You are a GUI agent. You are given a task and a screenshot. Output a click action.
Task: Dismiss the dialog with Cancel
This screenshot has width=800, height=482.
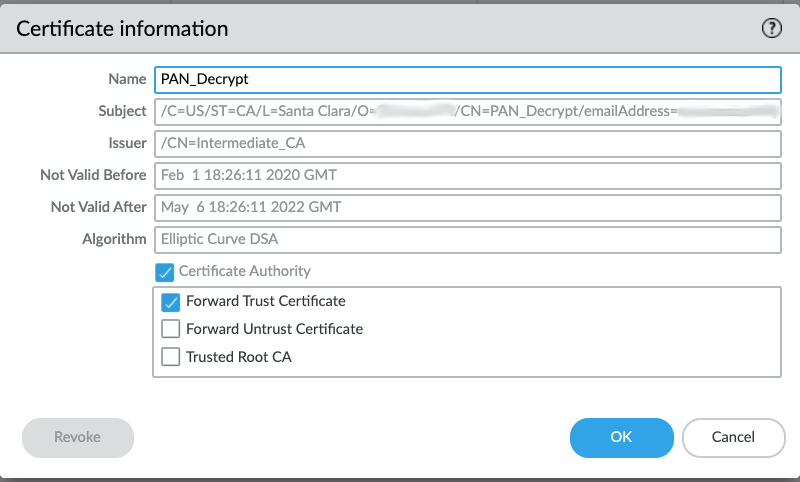(x=733, y=437)
